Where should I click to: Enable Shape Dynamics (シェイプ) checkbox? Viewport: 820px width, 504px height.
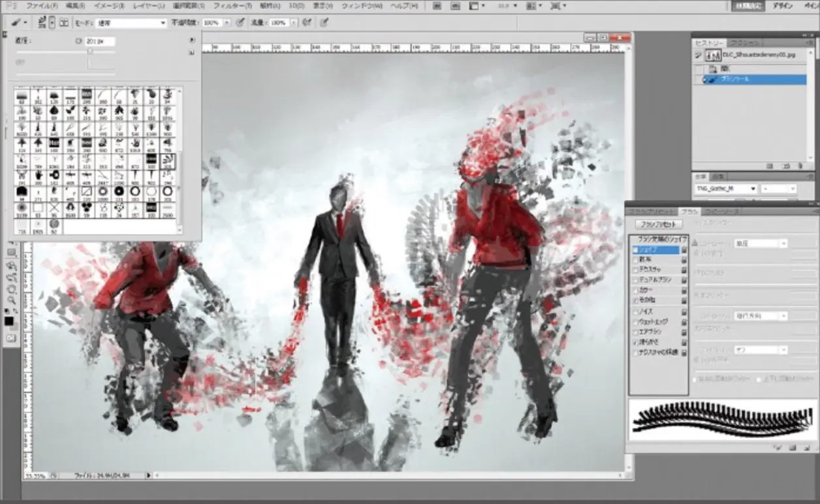(x=635, y=249)
